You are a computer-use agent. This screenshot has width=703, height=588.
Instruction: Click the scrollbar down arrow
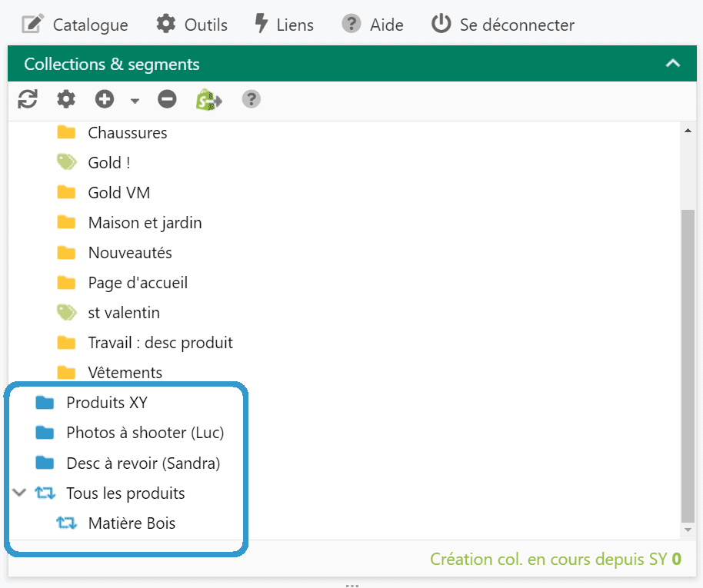click(x=688, y=530)
